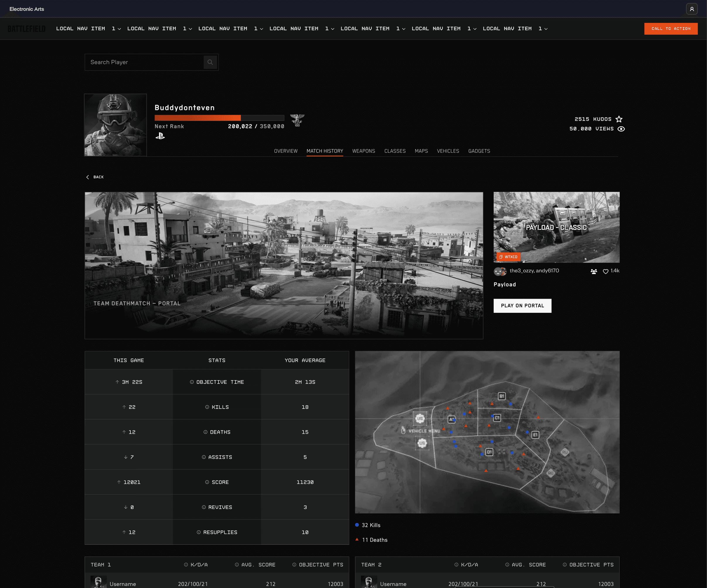The width and height of the screenshot is (707, 588).
Task: Click Team 1 Avg. Score info icon
Action: point(237,565)
